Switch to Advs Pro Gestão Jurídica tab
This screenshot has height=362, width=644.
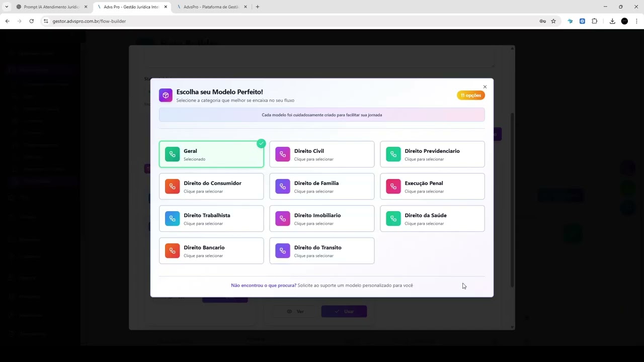pos(131,7)
